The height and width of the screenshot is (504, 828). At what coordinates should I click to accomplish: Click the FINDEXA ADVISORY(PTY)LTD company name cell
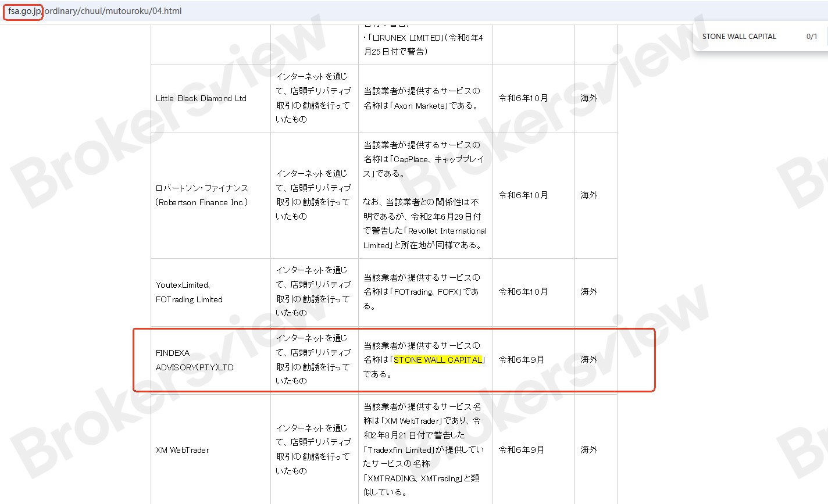[x=195, y=360]
